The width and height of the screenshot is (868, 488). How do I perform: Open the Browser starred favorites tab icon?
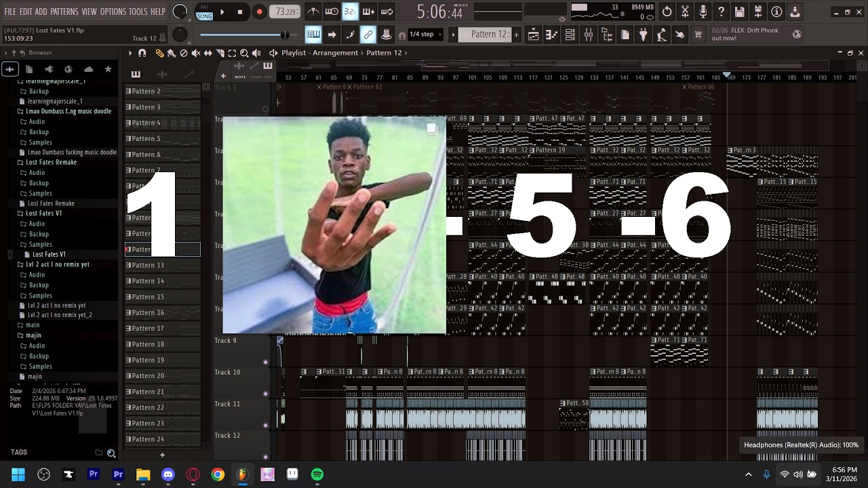coord(108,69)
